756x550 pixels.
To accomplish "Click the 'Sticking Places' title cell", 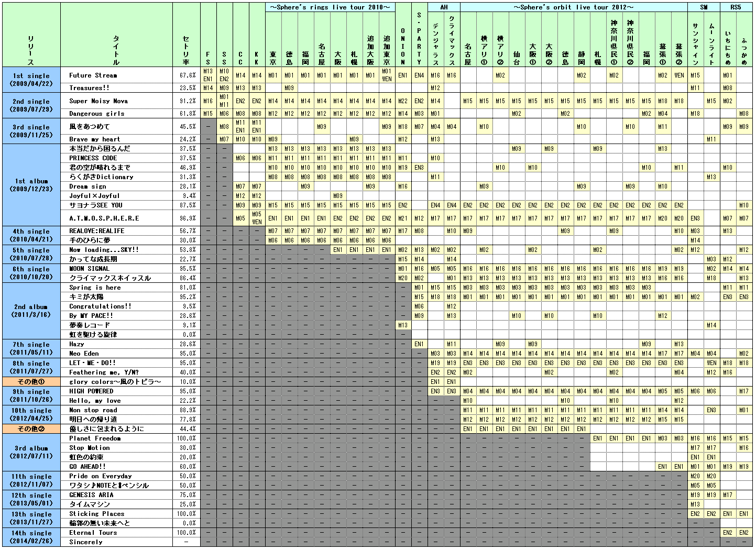I will click(x=116, y=514).
